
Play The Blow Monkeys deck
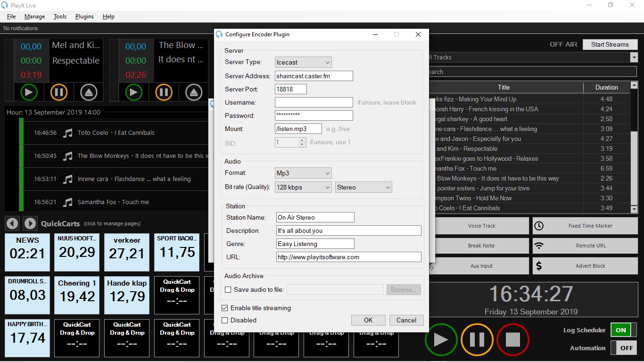(133, 92)
